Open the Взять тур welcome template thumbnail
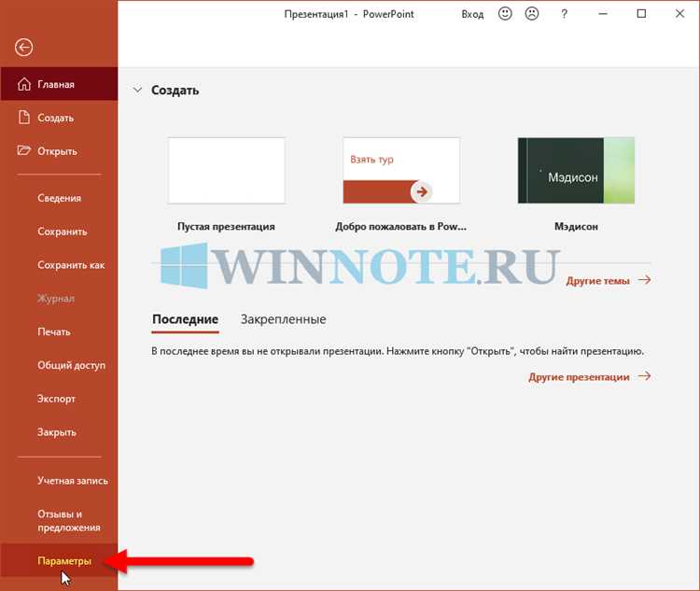 [x=401, y=170]
